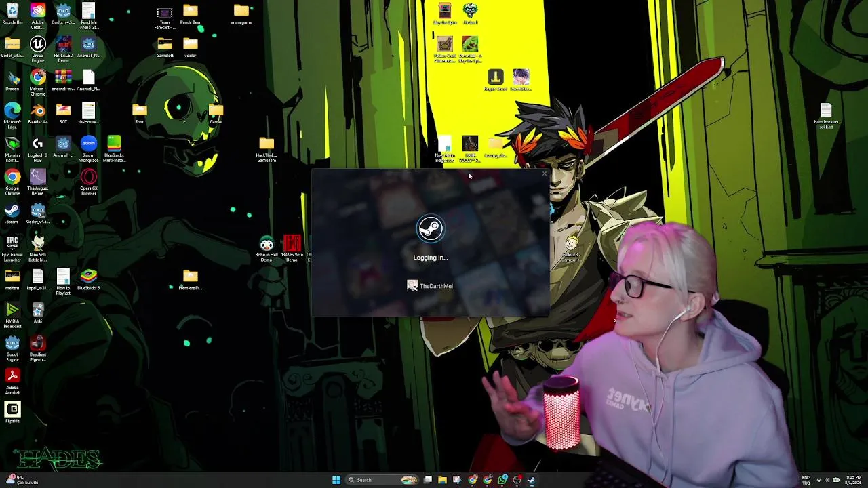Open the Flipside desktop shortcut
This screenshot has height=488, width=868.
[x=12, y=412]
